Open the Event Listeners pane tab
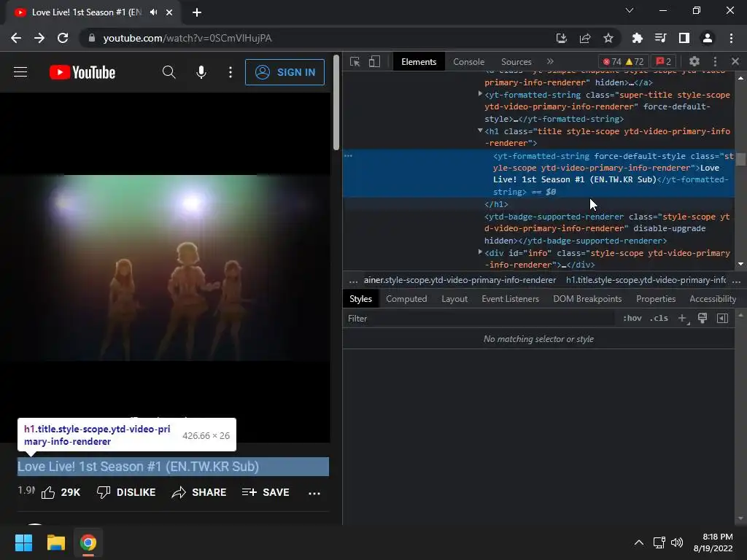 pos(510,299)
